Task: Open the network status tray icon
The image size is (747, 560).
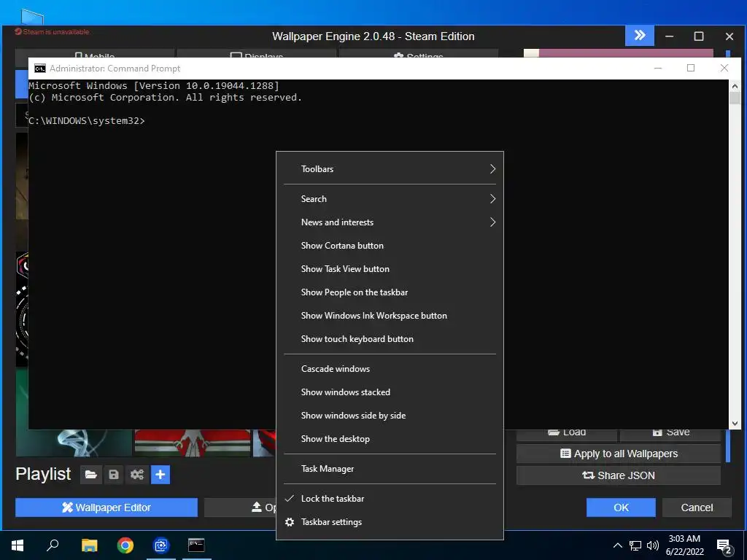Action: (635, 545)
